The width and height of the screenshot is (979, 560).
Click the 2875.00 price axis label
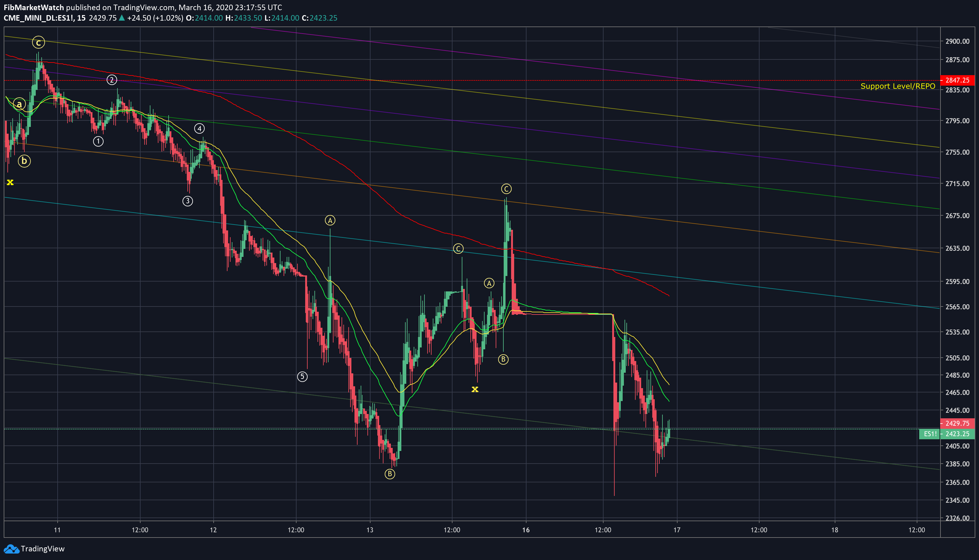[957, 60]
